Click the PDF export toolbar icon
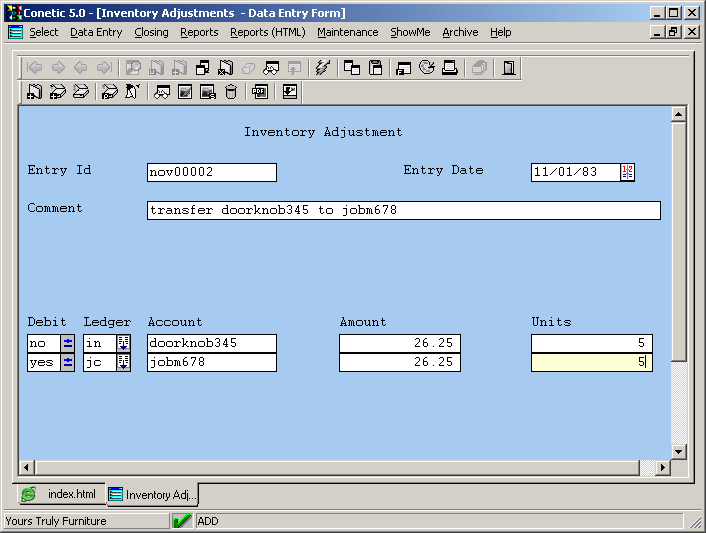 [x=259, y=92]
